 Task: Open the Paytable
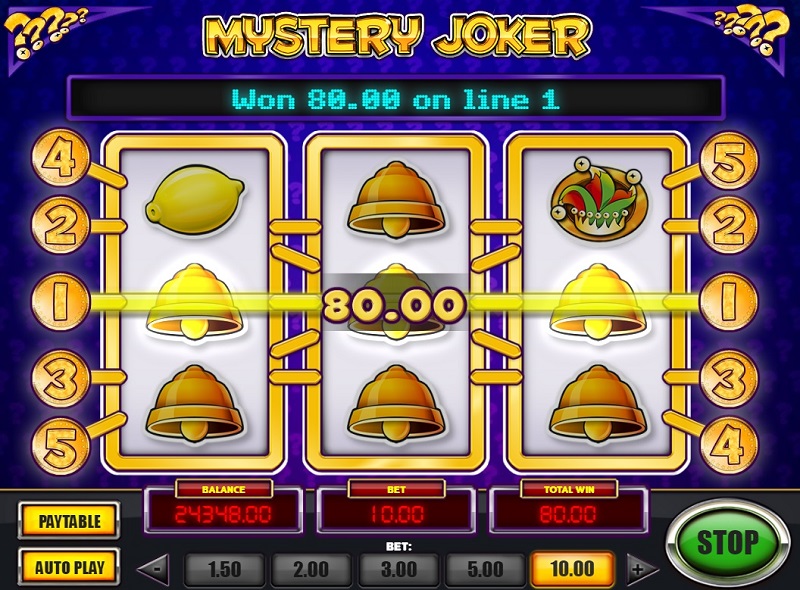click(69, 521)
